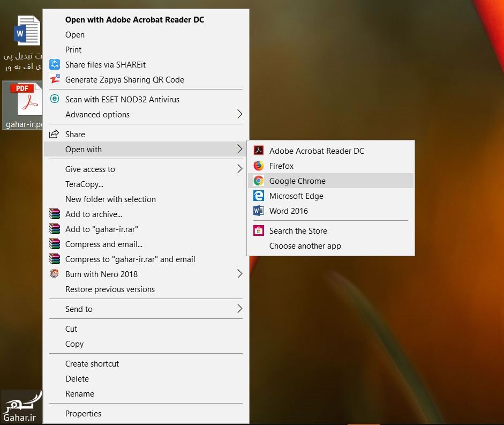Open the Send to entry
This screenshot has width=504, height=425.
point(146,309)
